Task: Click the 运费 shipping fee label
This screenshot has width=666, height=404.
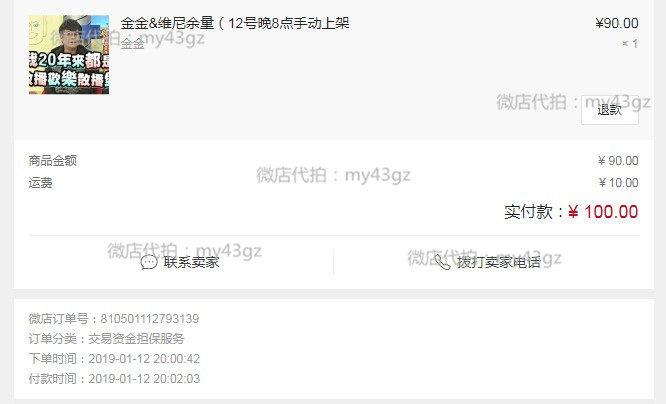Action: pyautogui.click(x=41, y=183)
